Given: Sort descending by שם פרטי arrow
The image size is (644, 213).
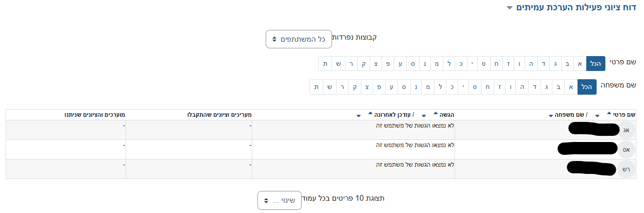Looking at the screenshot, I should (598, 116).
